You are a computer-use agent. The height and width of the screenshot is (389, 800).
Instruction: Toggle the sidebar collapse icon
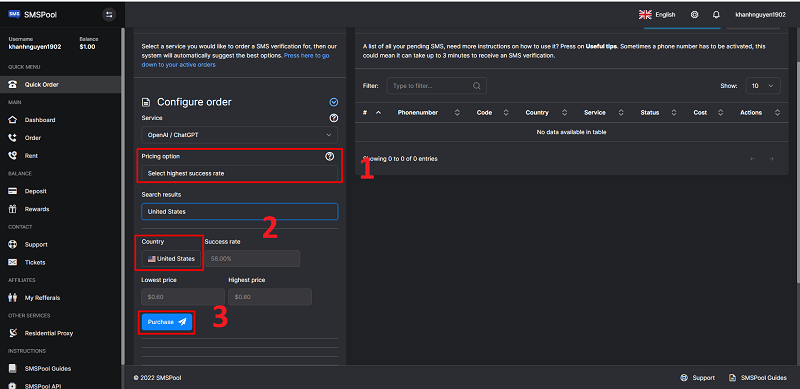click(x=109, y=15)
